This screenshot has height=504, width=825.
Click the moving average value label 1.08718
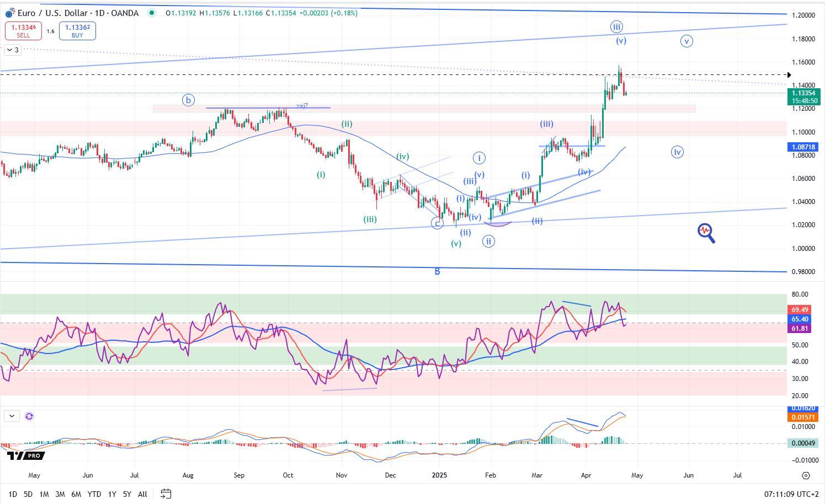pos(803,147)
